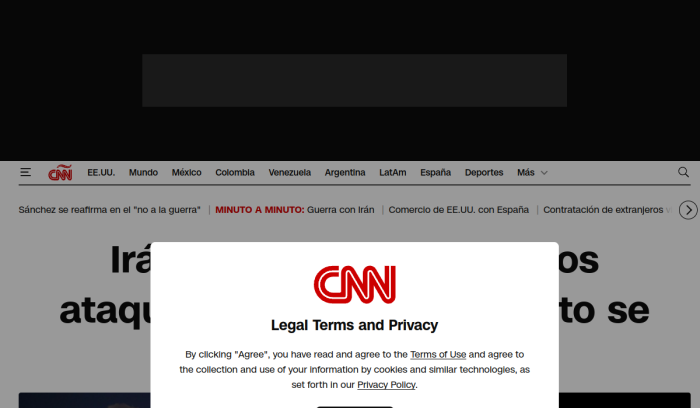Go to the España section
This screenshot has height=408, width=700.
436,172
